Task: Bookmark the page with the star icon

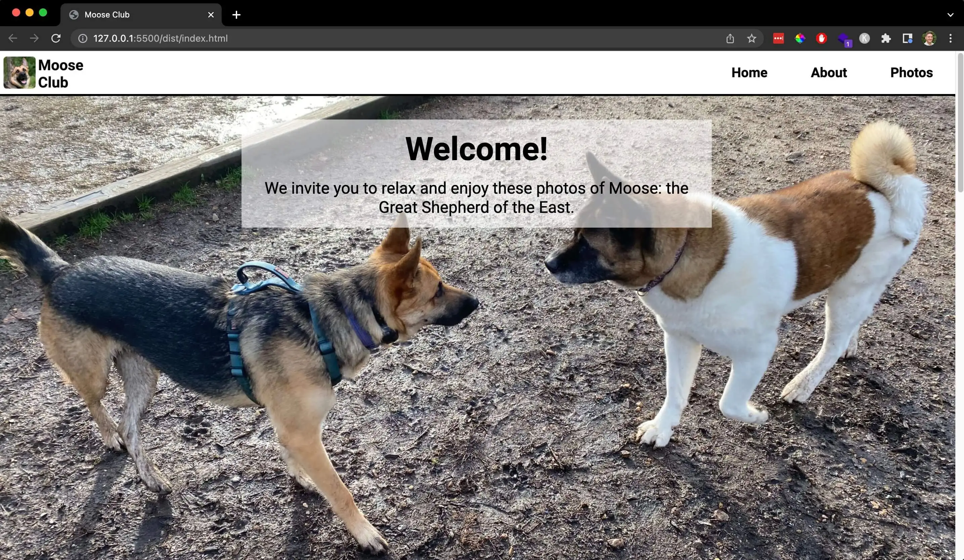Action: point(752,38)
